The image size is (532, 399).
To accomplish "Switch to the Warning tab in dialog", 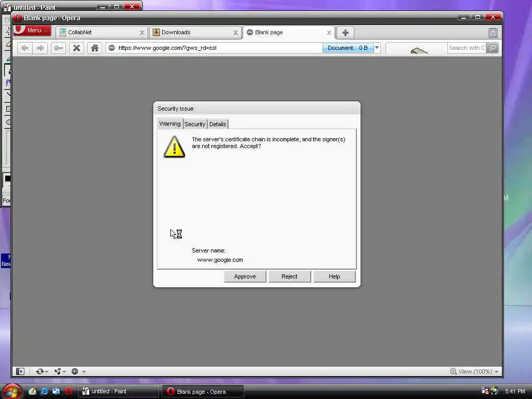I will coord(170,124).
